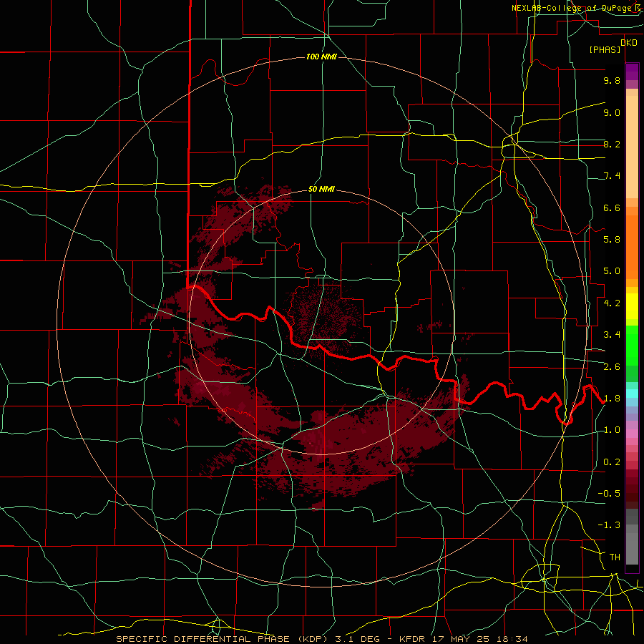This screenshot has width=644, height=644.
Task: Click the 0.2 scale value label
Action: 612,462
